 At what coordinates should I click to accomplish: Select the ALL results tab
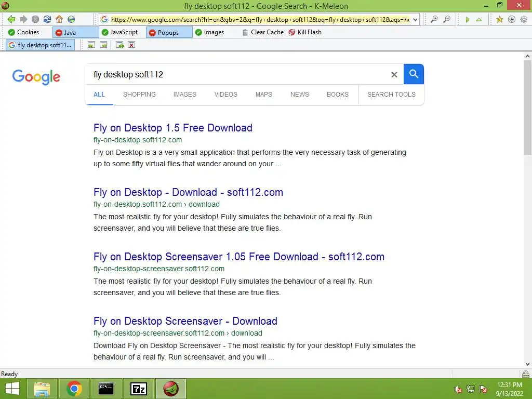pyautogui.click(x=99, y=95)
